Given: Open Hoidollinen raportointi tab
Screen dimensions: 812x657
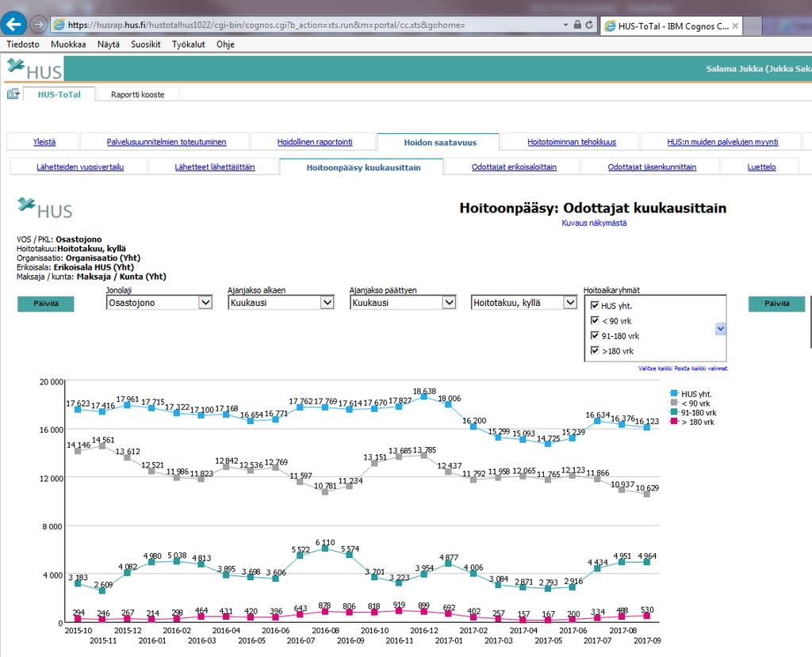Looking at the screenshot, I should click(315, 142).
